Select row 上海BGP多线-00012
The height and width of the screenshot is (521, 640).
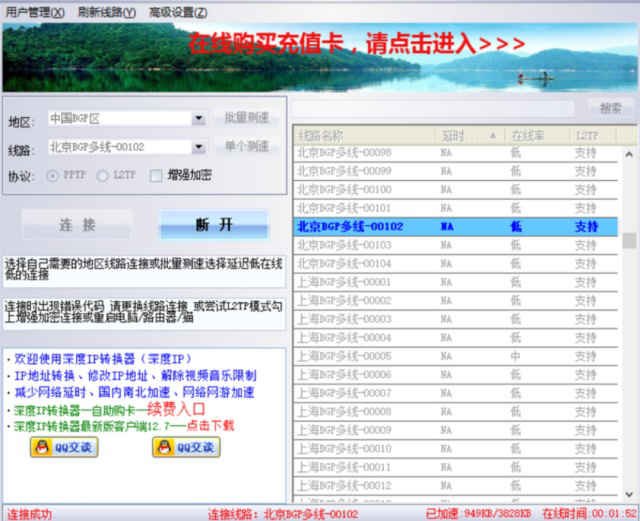pyautogui.click(x=456, y=485)
